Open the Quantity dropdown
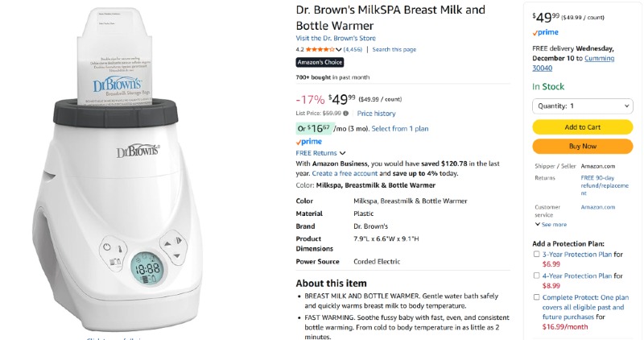The image size is (644, 340). click(x=583, y=106)
